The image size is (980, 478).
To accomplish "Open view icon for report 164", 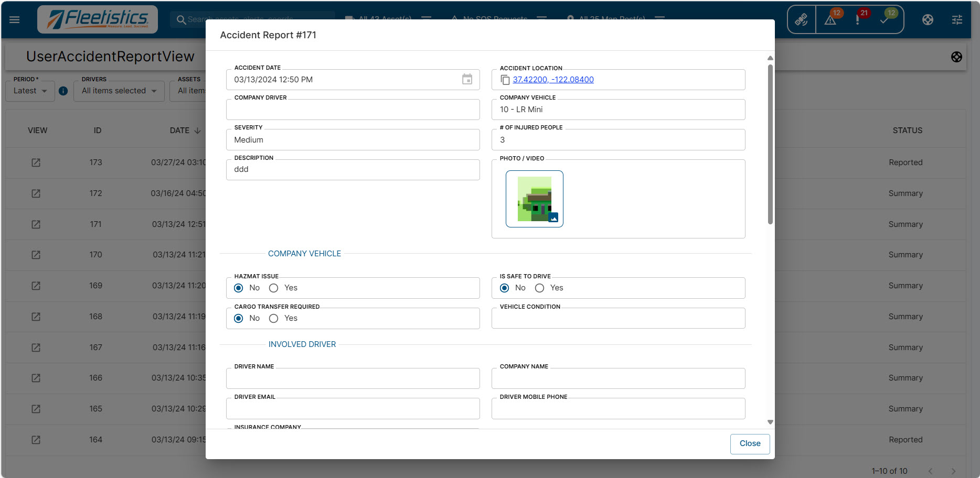I will (36, 440).
